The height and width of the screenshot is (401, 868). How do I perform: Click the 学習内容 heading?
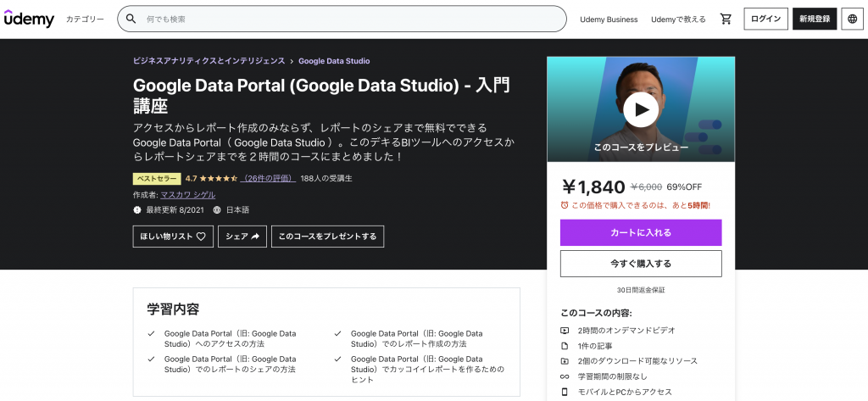point(173,309)
